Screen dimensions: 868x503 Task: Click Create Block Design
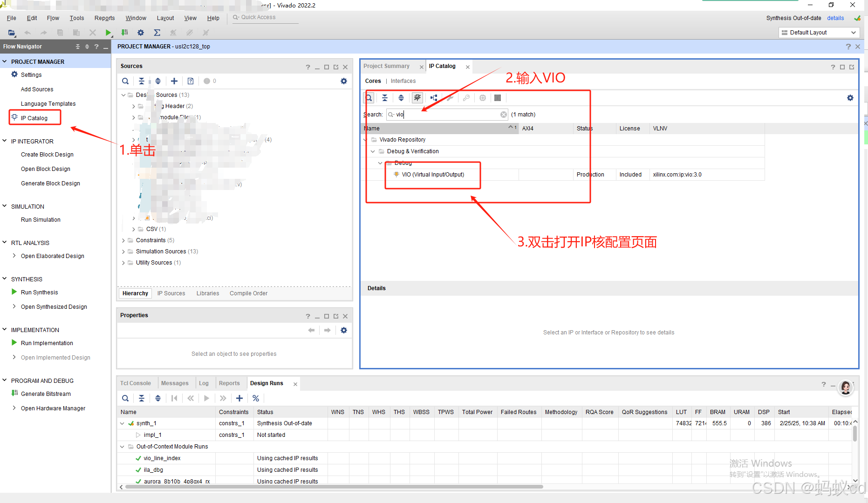click(x=47, y=155)
